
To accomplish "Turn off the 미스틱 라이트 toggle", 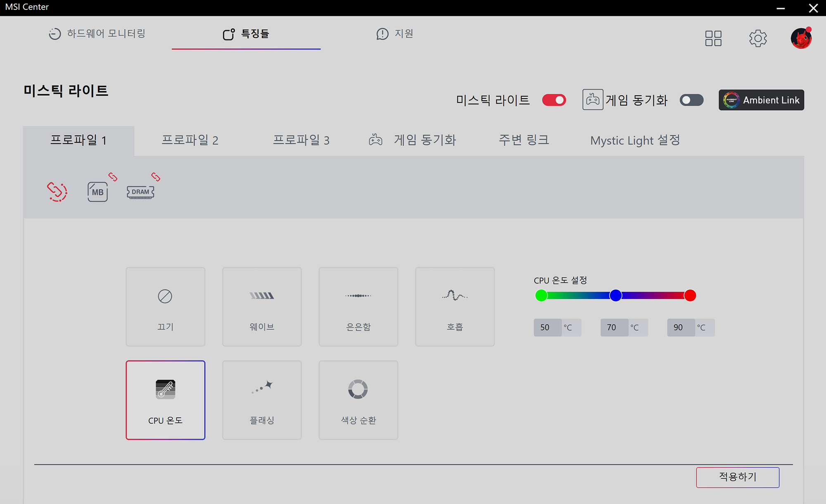I will click(554, 100).
